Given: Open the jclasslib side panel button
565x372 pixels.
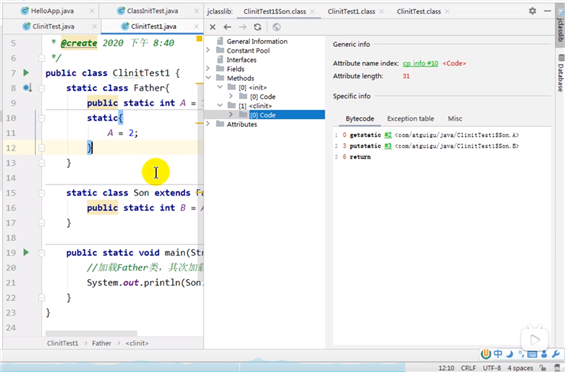Looking at the screenshot, I should (x=560, y=24).
